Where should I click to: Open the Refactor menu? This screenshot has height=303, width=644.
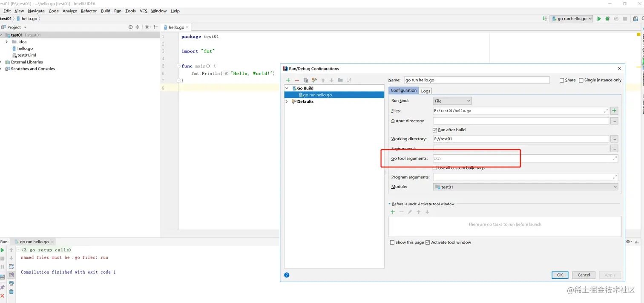pyautogui.click(x=89, y=11)
